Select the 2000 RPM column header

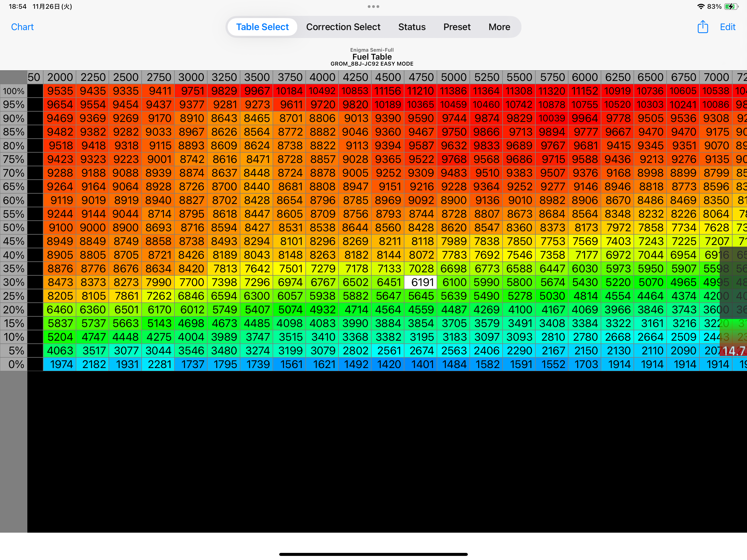pos(60,77)
